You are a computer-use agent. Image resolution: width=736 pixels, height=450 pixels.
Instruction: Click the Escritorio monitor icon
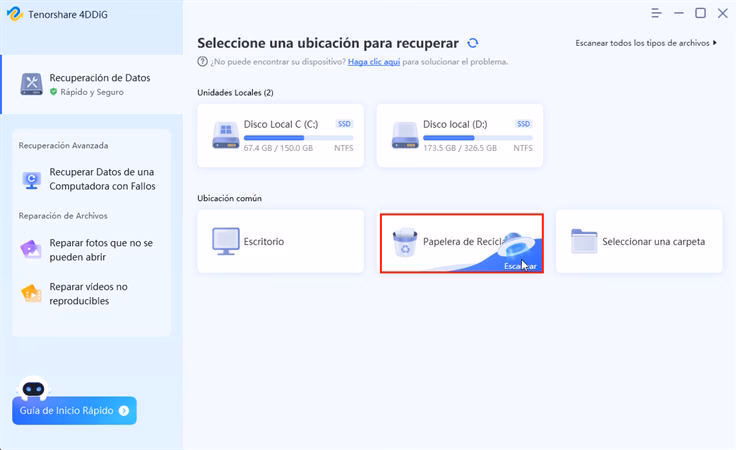pyautogui.click(x=226, y=241)
